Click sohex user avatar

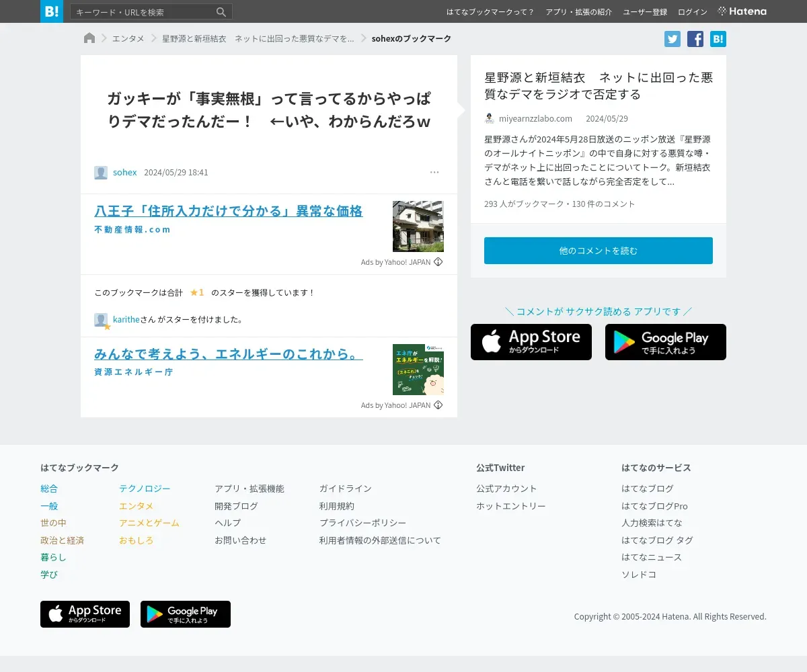[x=101, y=173]
